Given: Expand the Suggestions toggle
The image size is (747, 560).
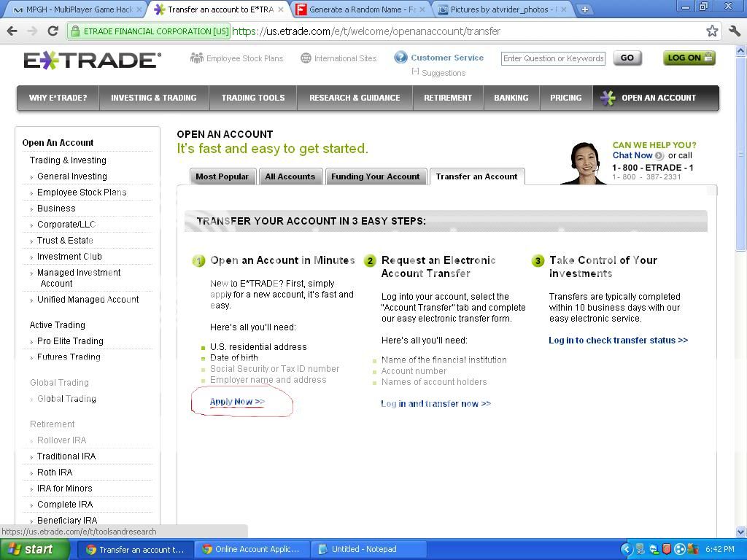Looking at the screenshot, I should pos(415,71).
